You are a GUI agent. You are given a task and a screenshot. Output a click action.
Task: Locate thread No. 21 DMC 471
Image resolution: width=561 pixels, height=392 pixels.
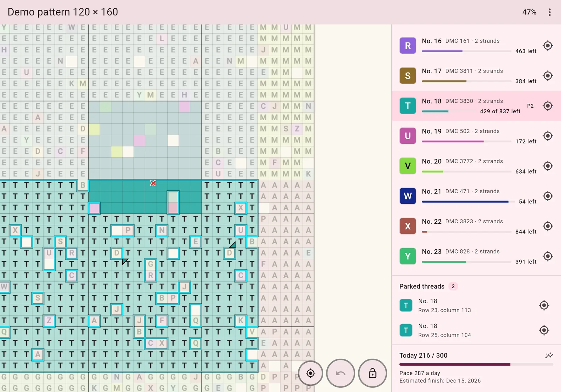548,196
